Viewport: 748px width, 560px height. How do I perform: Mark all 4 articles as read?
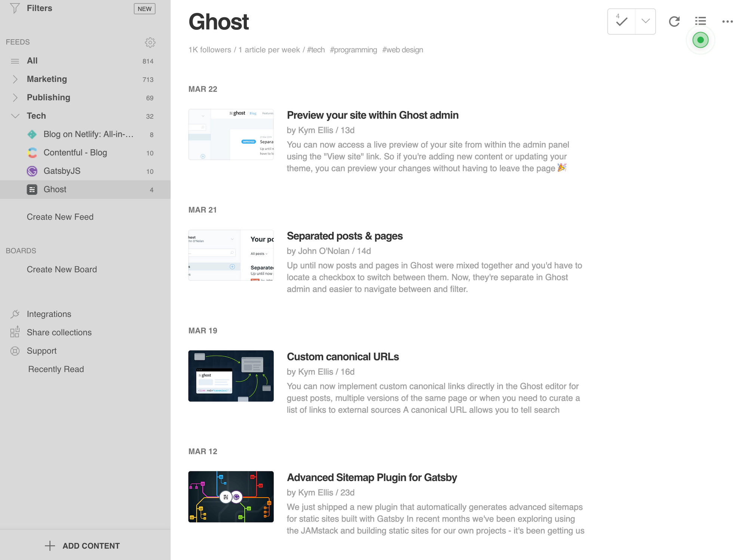tap(621, 22)
